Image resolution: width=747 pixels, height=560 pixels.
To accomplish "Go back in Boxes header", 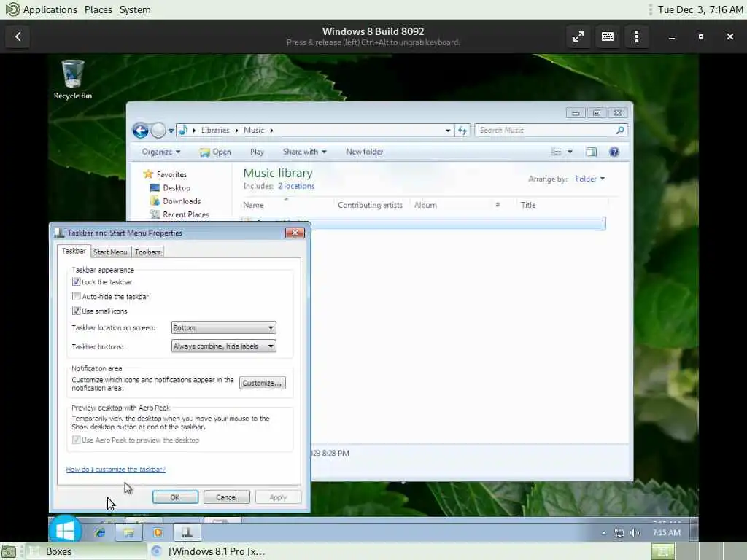I will pyautogui.click(x=18, y=36).
